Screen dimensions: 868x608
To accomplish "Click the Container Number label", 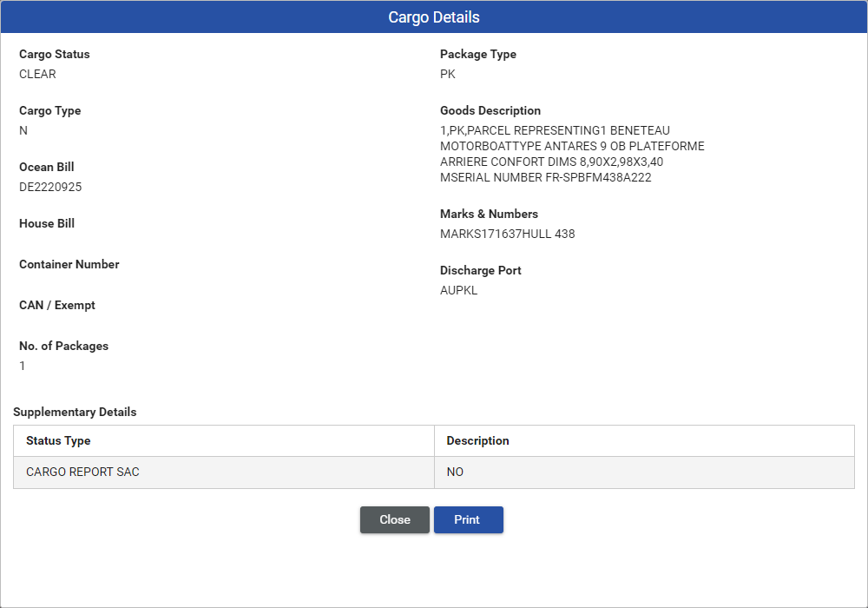I will tap(69, 264).
